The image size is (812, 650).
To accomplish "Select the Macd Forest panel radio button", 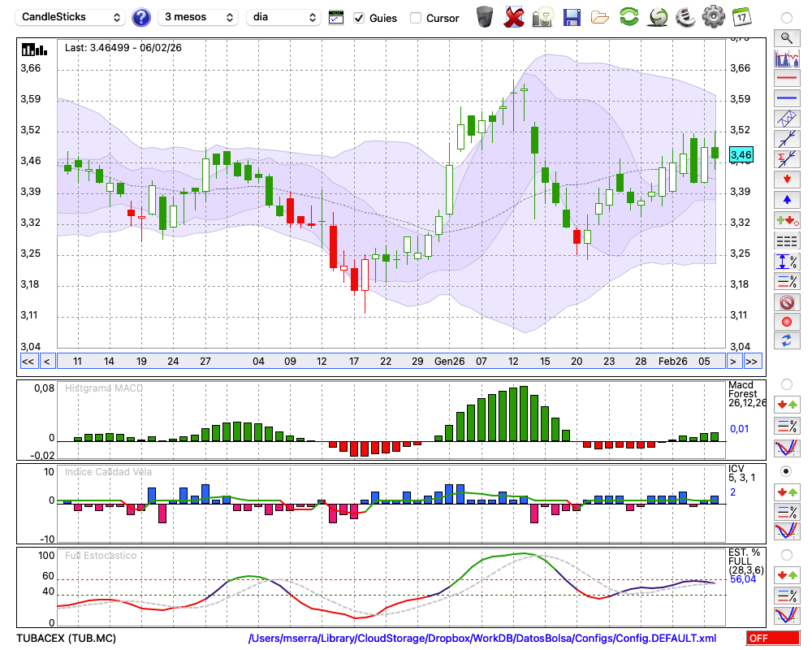I will 786,383.
